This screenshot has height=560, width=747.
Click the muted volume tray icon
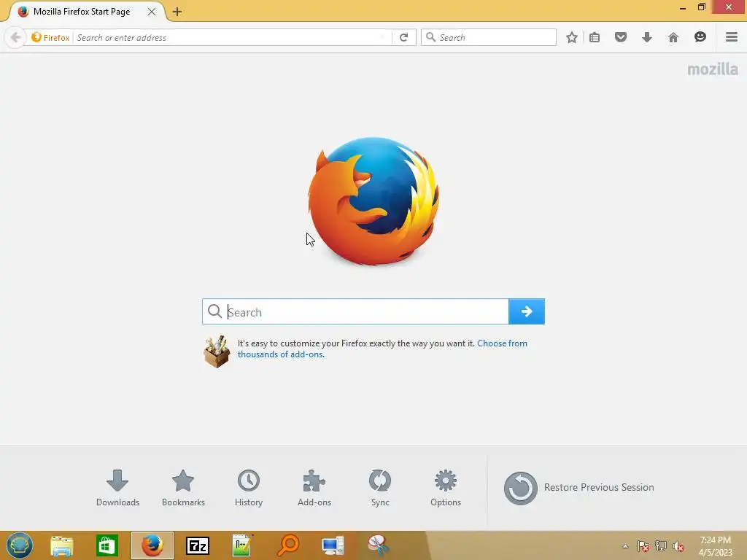[678, 546]
